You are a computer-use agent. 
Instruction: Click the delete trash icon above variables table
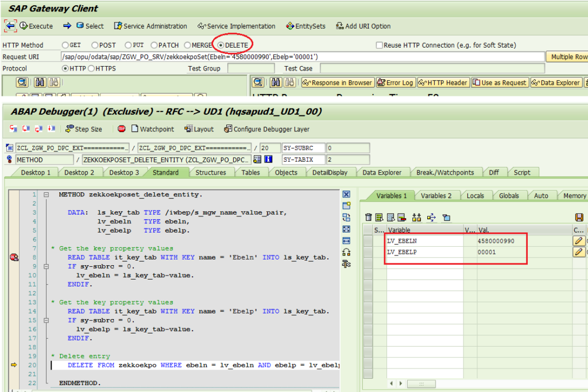coord(368,218)
